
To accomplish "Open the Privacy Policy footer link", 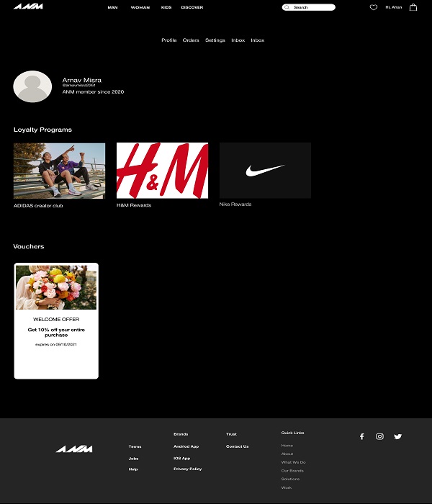I will pyautogui.click(x=188, y=469).
